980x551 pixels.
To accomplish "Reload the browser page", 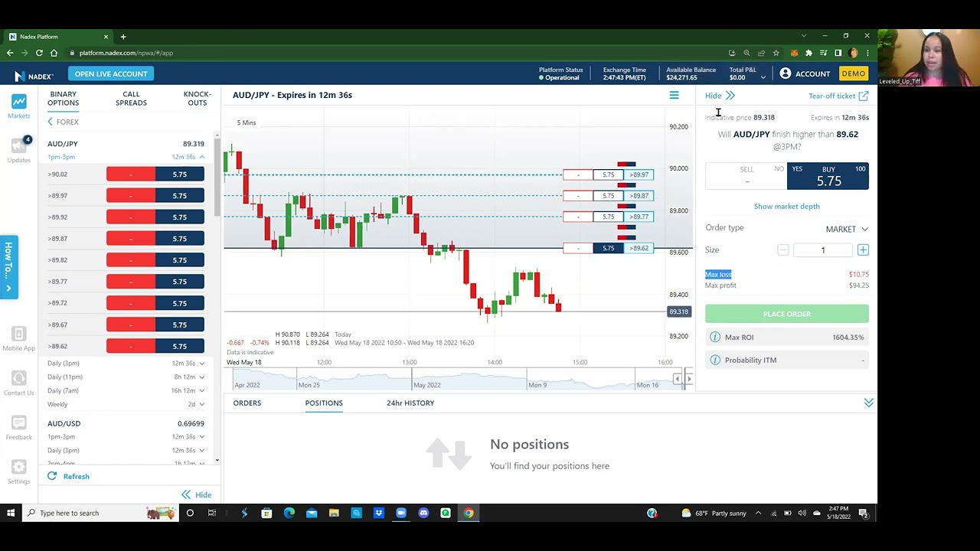I will click(39, 53).
